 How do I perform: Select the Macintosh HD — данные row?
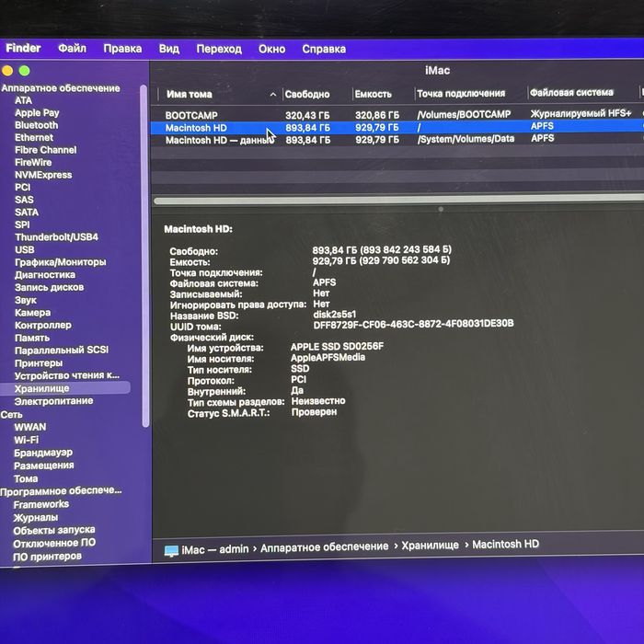point(397,139)
